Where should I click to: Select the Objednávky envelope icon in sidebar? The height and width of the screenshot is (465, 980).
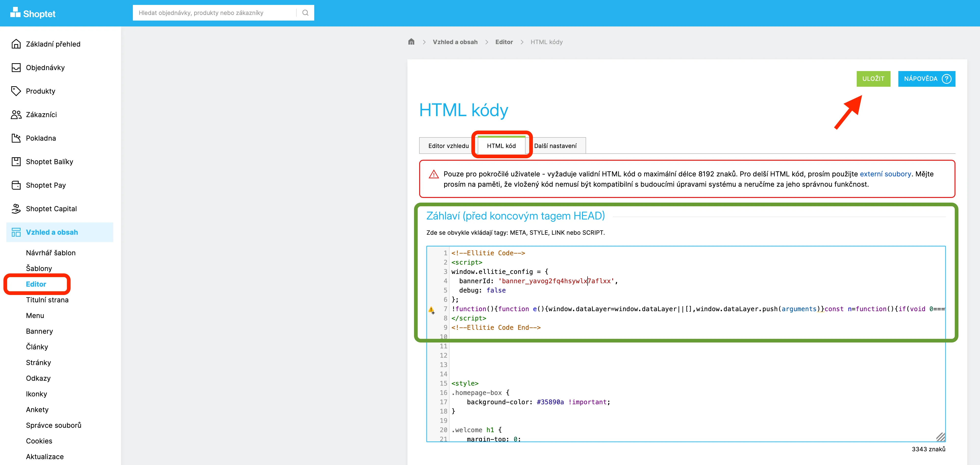coord(16,67)
